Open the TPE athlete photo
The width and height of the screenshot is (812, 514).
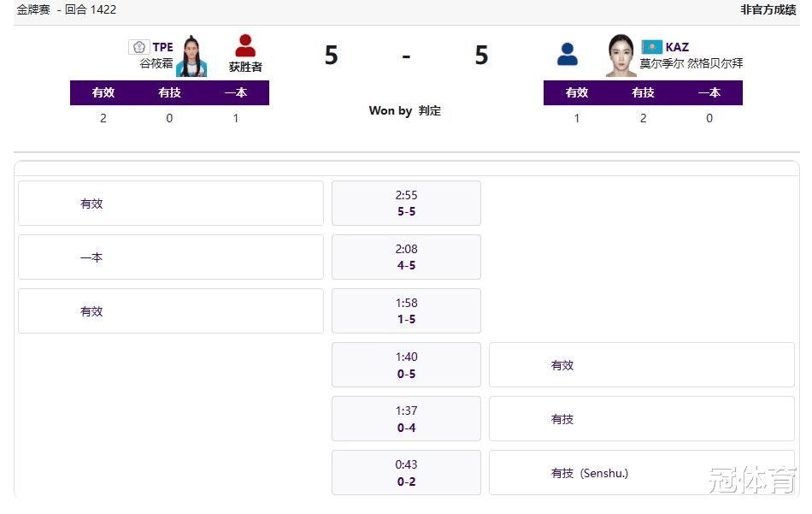pos(191,56)
